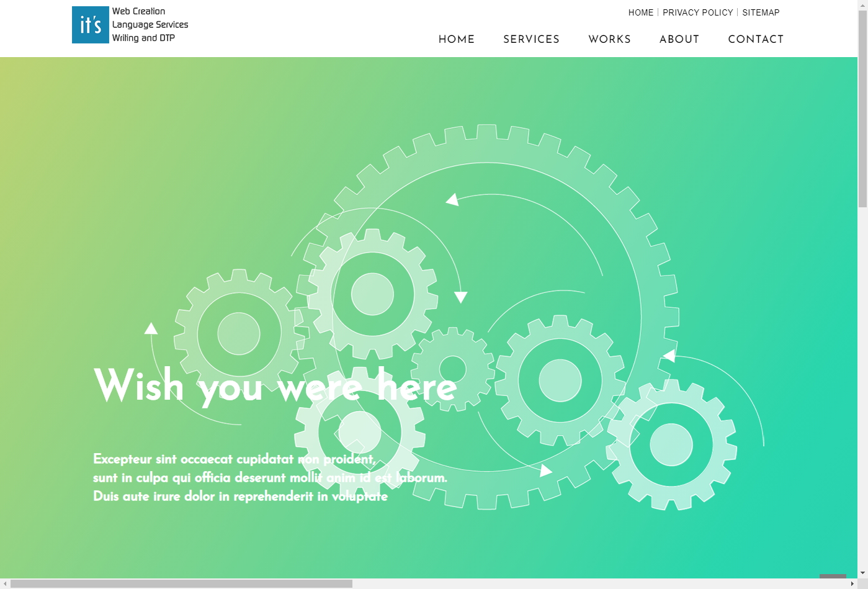
Task: Open the PRIVACY POLICY link
Action: click(x=697, y=12)
